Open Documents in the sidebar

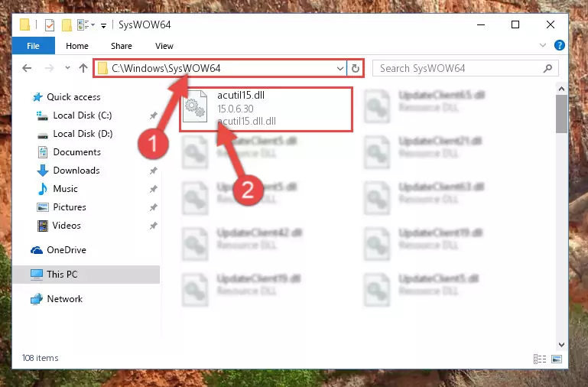(x=77, y=152)
